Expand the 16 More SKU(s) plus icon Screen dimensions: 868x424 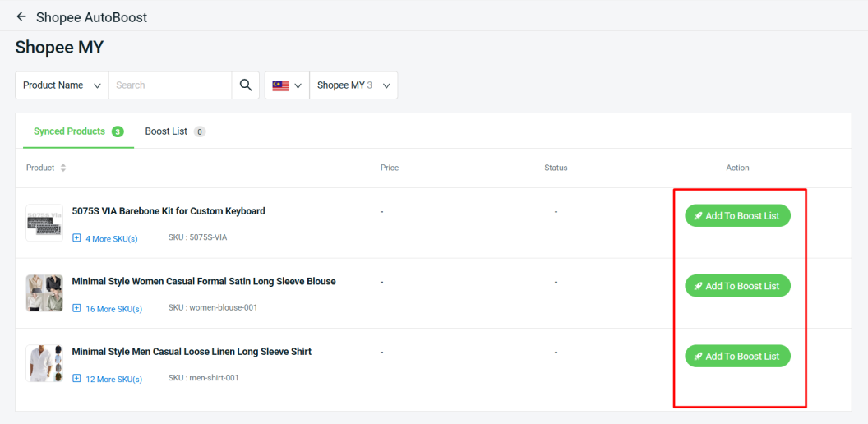pos(77,308)
